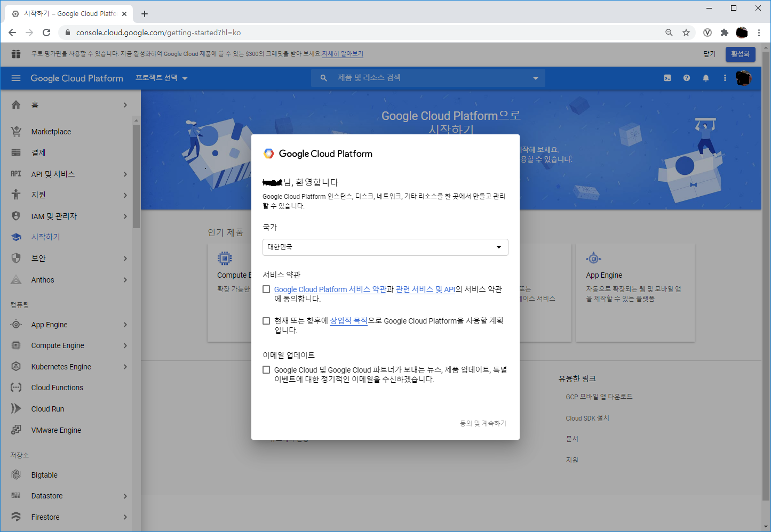Reload the page in browser toolbar
Image resolution: width=771 pixels, height=532 pixels.
tap(46, 33)
